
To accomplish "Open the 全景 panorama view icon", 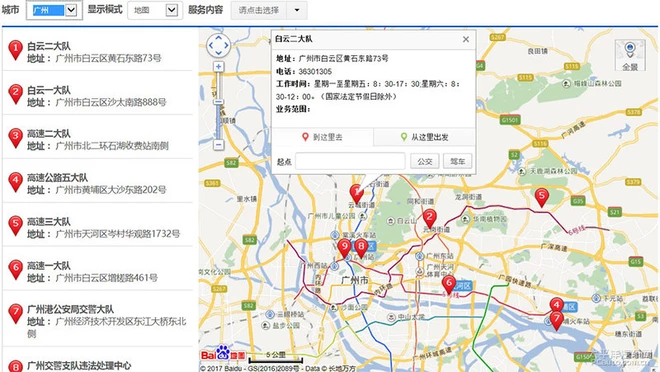I will click(630, 55).
